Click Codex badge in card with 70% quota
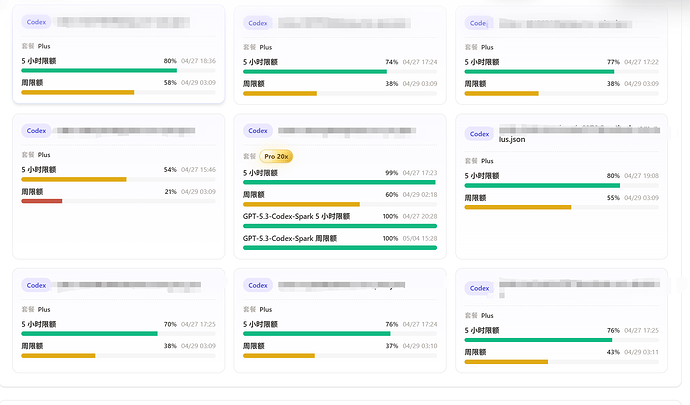Viewport: 690px width, 405px height. tap(36, 285)
